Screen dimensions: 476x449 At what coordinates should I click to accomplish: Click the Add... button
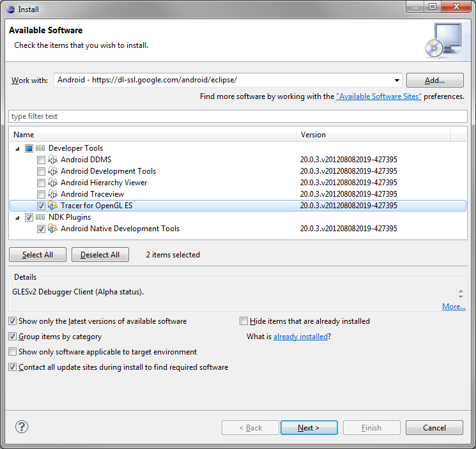click(x=434, y=80)
